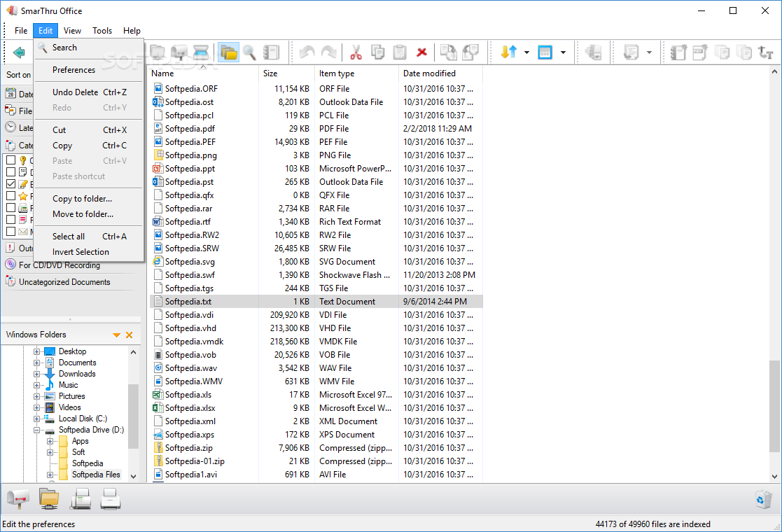Expand the Local Disk (C:) node
Screen dimensions: 782x532
point(36,419)
